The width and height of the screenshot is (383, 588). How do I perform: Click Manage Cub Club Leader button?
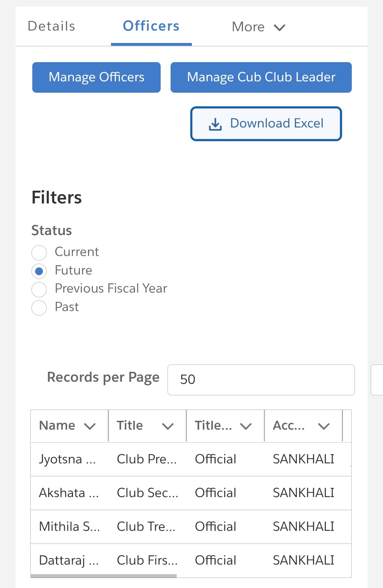pyautogui.click(x=261, y=77)
